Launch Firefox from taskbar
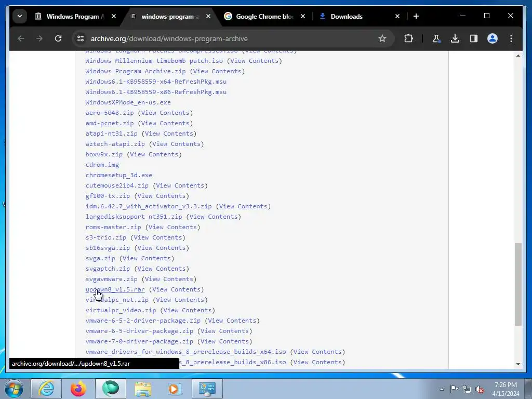Image resolution: width=532 pixels, height=399 pixels. (x=78, y=389)
